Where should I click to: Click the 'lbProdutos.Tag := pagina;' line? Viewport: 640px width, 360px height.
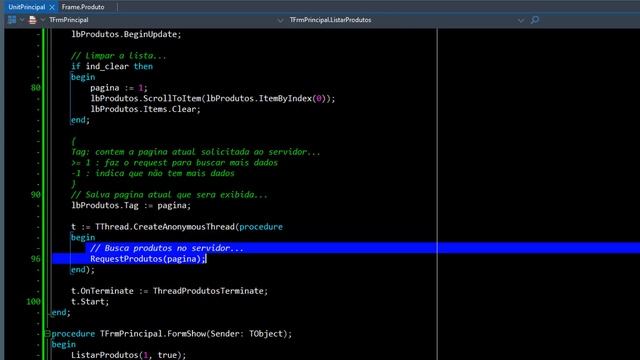131,205
